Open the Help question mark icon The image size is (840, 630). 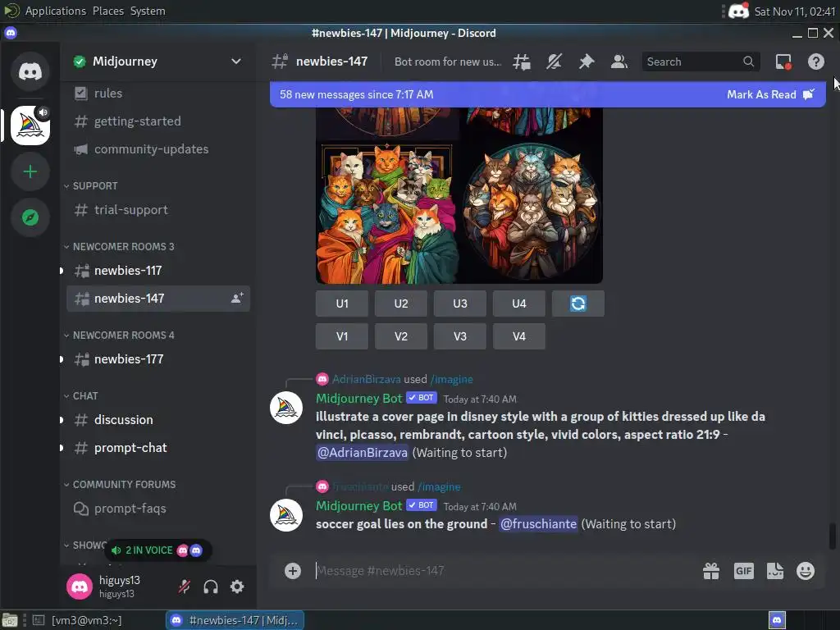[816, 62]
